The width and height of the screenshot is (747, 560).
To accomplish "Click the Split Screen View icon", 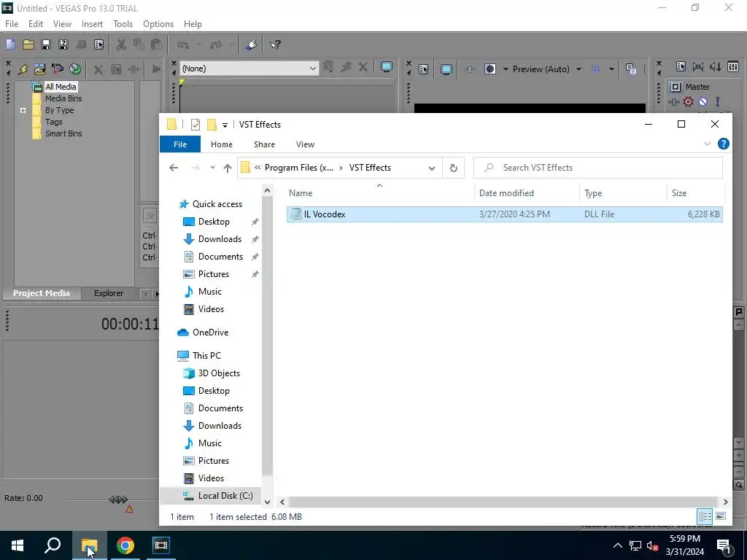I will pyautogui.click(x=489, y=69).
